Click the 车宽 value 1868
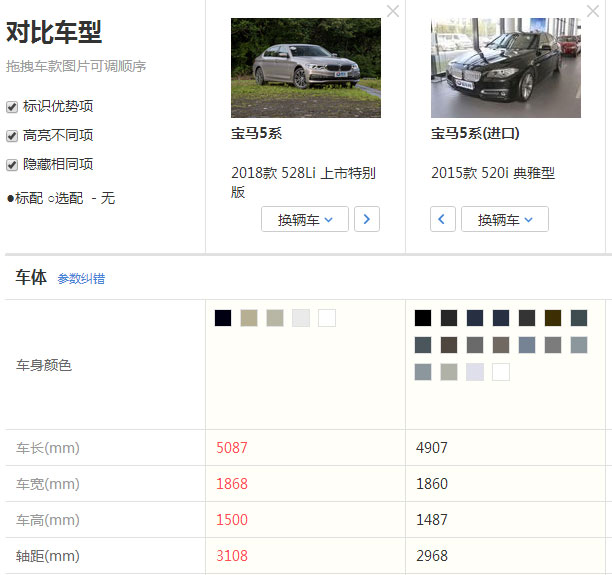Screen dimensions: 612x575 (232, 484)
